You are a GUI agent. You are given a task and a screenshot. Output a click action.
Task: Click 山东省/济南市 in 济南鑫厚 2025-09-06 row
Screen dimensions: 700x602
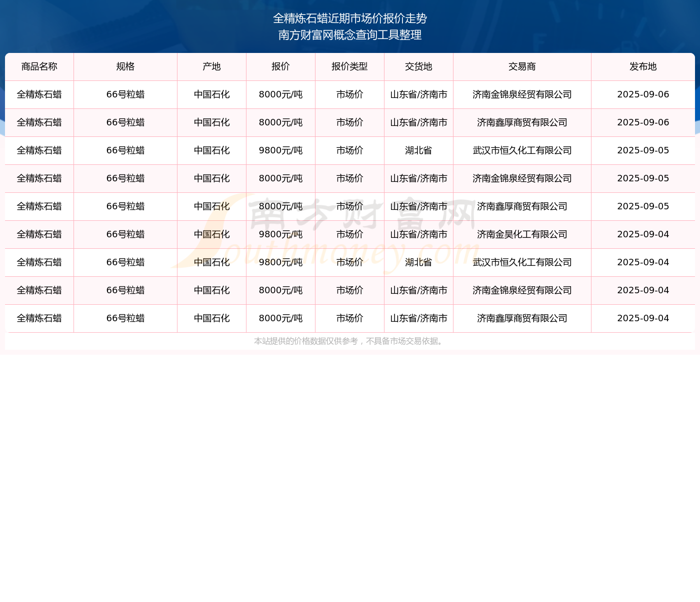pos(419,122)
